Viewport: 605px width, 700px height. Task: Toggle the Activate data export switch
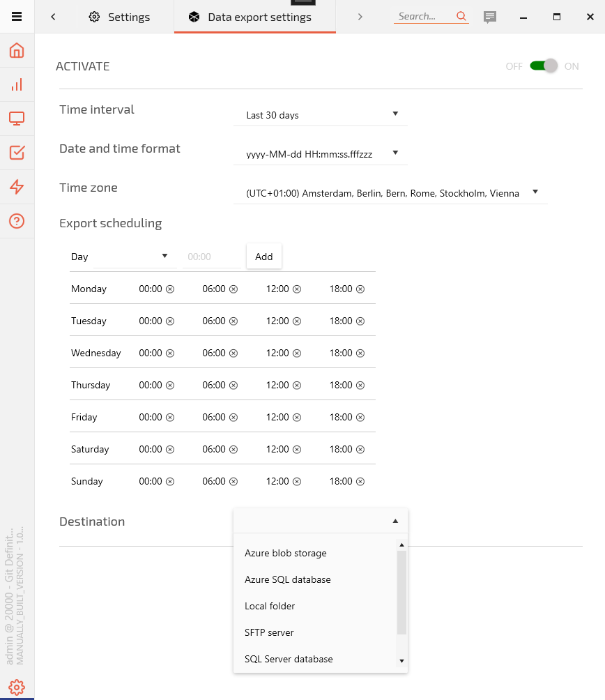(544, 66)
